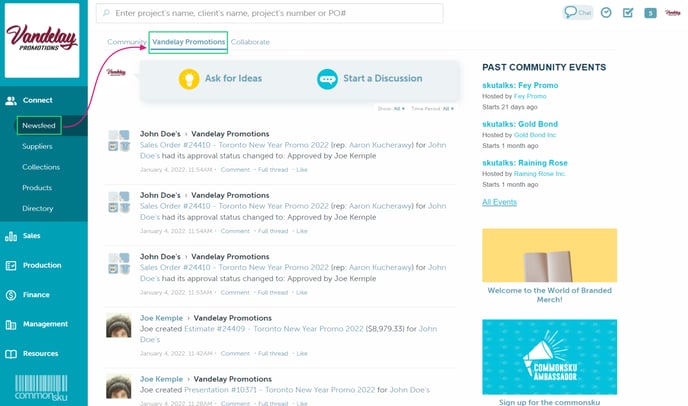Click product thumbnail on the 11:53AM sales order post

[x=119, y=264]
